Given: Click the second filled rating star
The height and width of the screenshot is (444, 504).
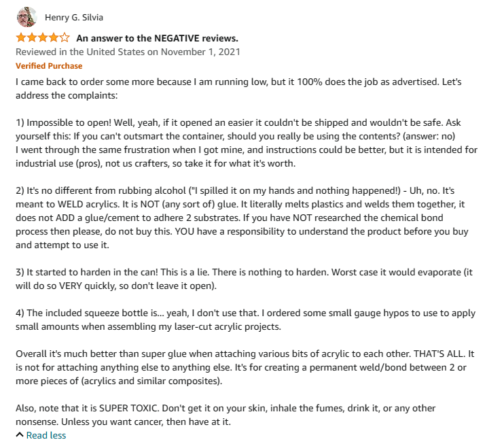Looking at the screenshot, I should click(x=32, y=37).
